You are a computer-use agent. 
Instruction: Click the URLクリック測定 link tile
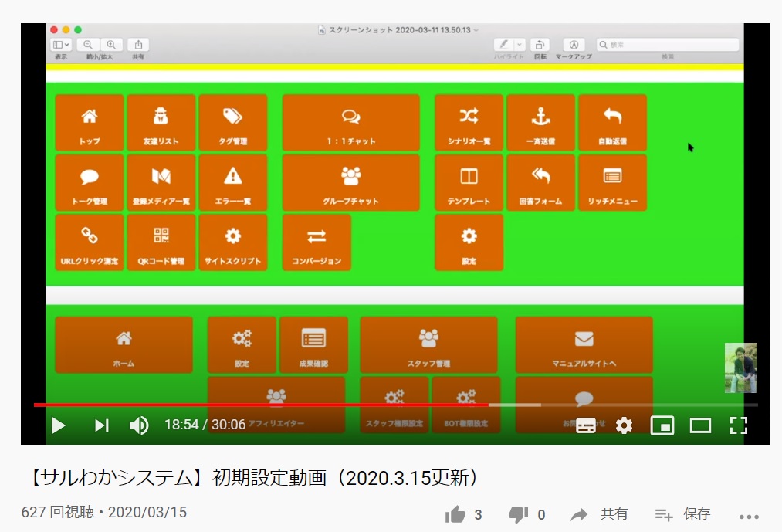tap(90, 242)
